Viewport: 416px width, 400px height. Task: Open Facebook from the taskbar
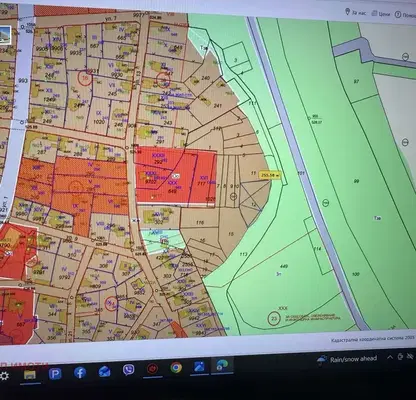[x=80, y=373]
